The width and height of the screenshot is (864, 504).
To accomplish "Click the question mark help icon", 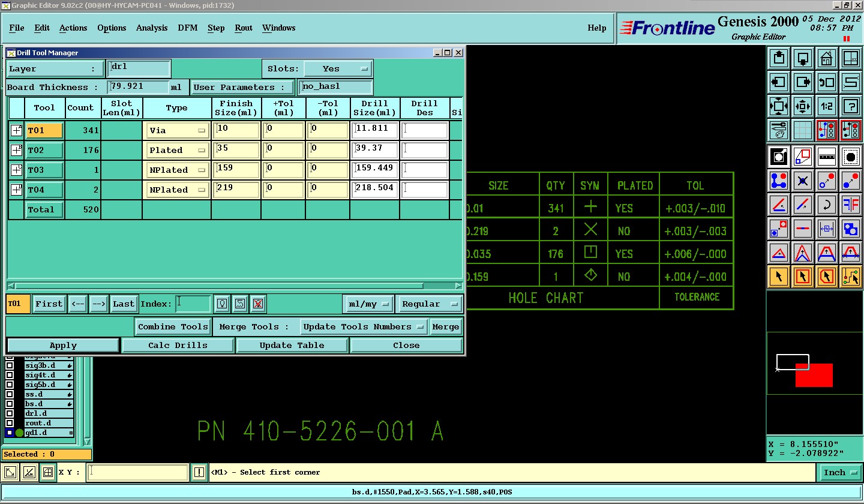I will click(x=850, y=106).
